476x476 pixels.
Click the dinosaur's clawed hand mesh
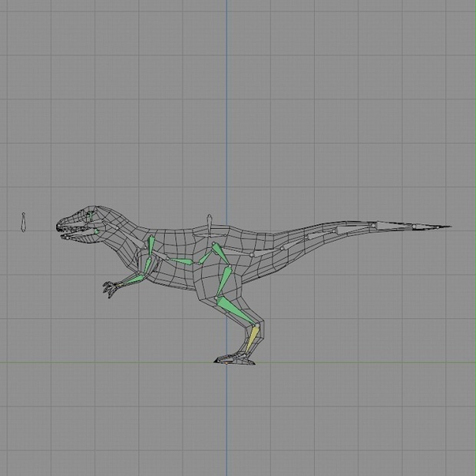[112, 289]
